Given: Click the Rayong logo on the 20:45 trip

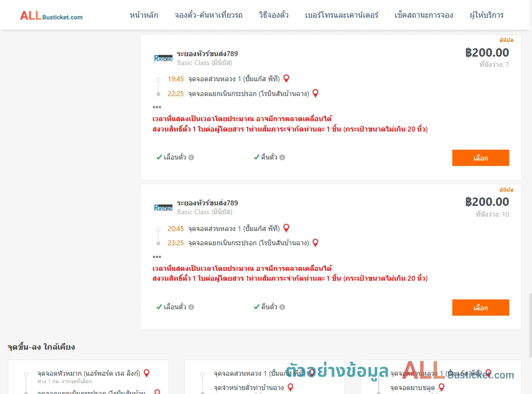Looking at the screenshot, I should (x=163, y=207).
